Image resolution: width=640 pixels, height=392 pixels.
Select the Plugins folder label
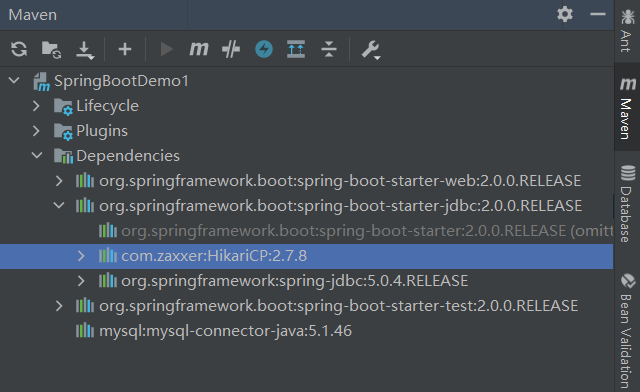102,131
